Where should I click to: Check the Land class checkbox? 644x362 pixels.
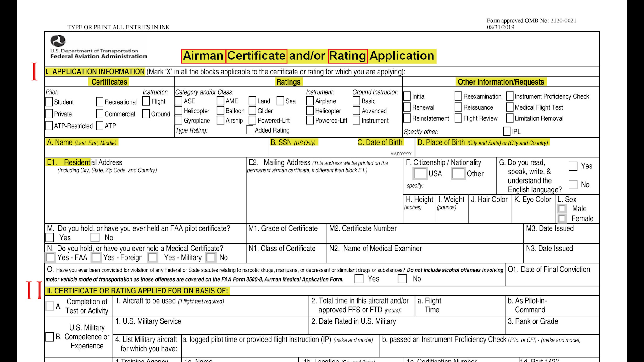coord(252,101)
